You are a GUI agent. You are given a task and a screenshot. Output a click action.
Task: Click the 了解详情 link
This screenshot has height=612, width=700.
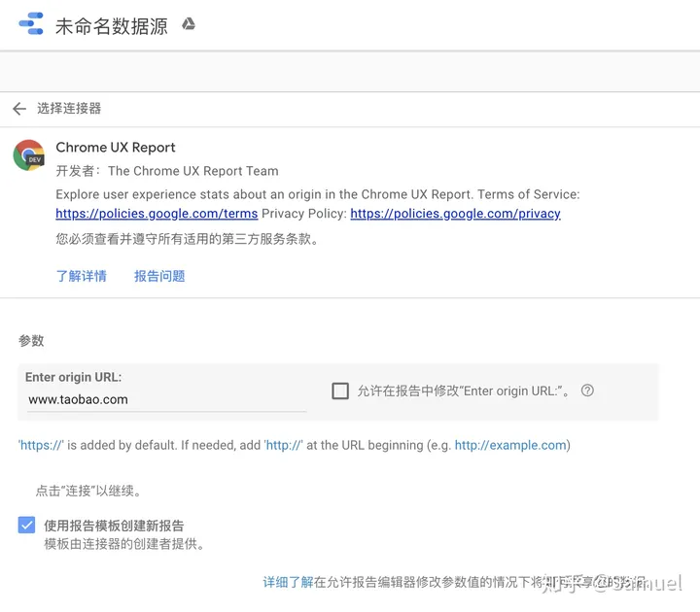click(x=82, y=276)
